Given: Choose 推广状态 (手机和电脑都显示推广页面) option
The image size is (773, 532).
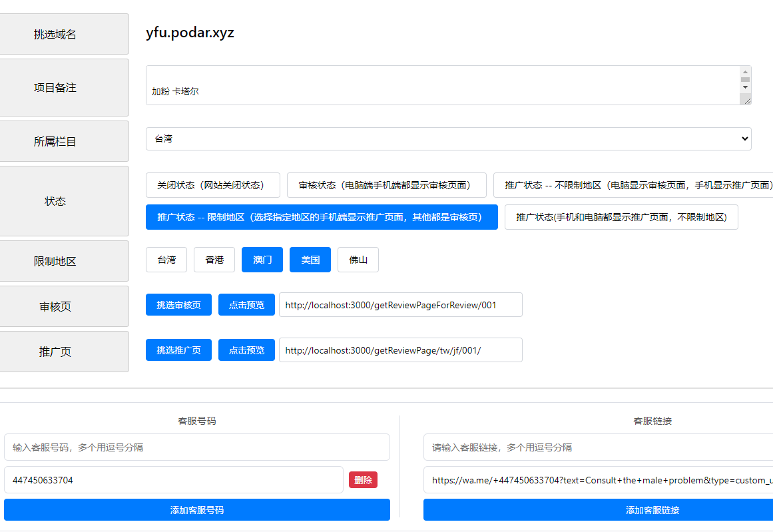Looking at the screenshot, I should [x=621, y=217].
